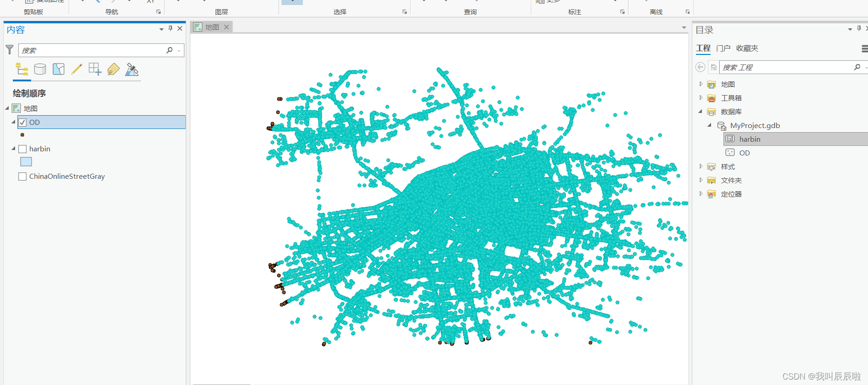Select OD under MyProject.gdb in catalog
The height and width of the screenshot is (385, 868).
click(745, 153)
